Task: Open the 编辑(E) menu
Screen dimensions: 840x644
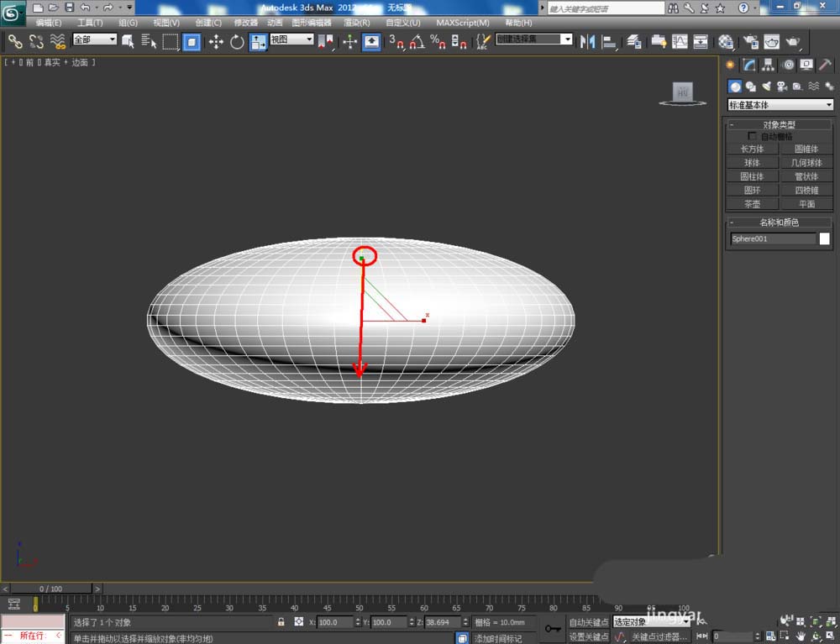Action: [x=49, y=23]
